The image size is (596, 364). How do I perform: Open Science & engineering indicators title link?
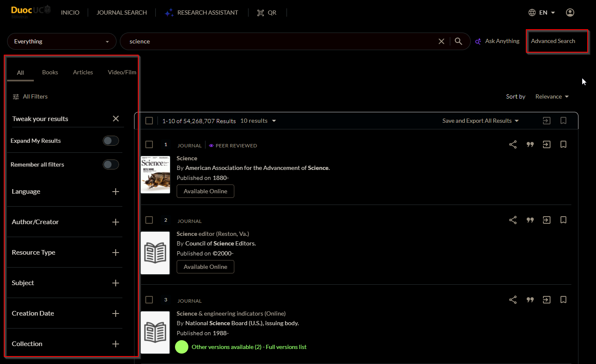tap(231, 313)
